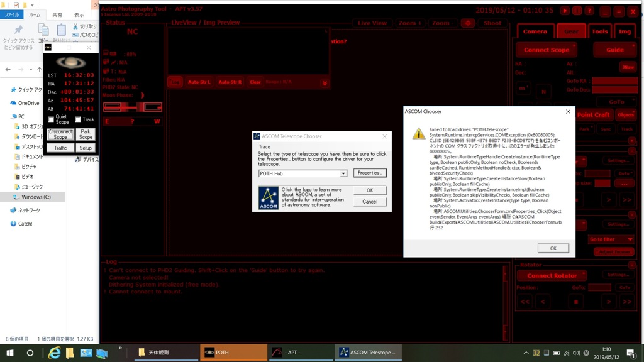The height and width of the screenshot is (362, 644).
Task: Click the network icon in system tray
Action: click(x=567, y=353)
